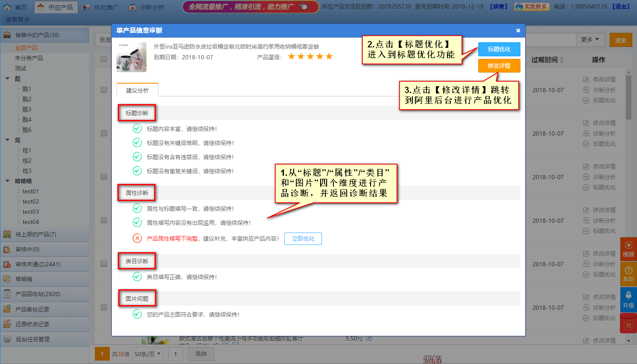This screenshot has height=364, width=637.
Task: Click the 和我联系 contact icon
Action: pyautogui.click(x=532, y=7)
